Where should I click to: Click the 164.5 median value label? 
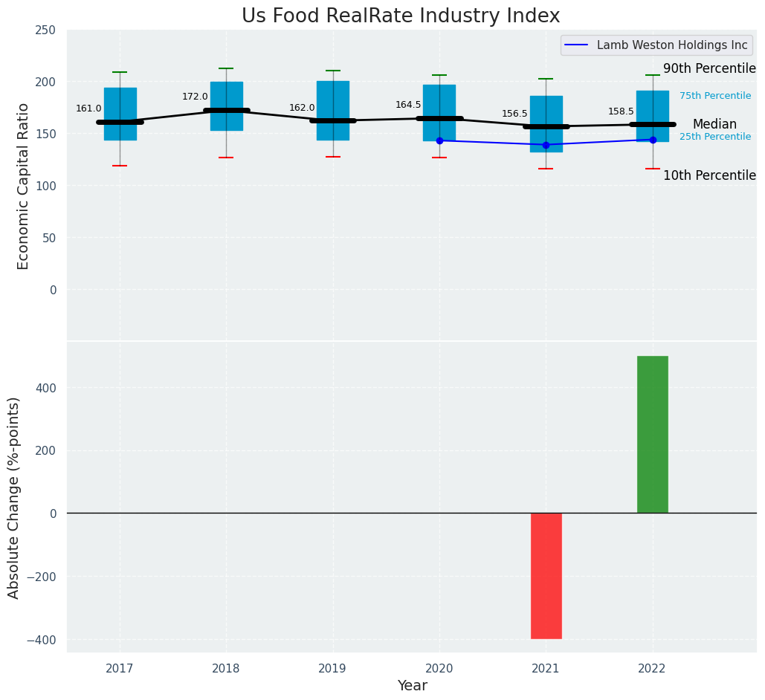click(408, 104)
